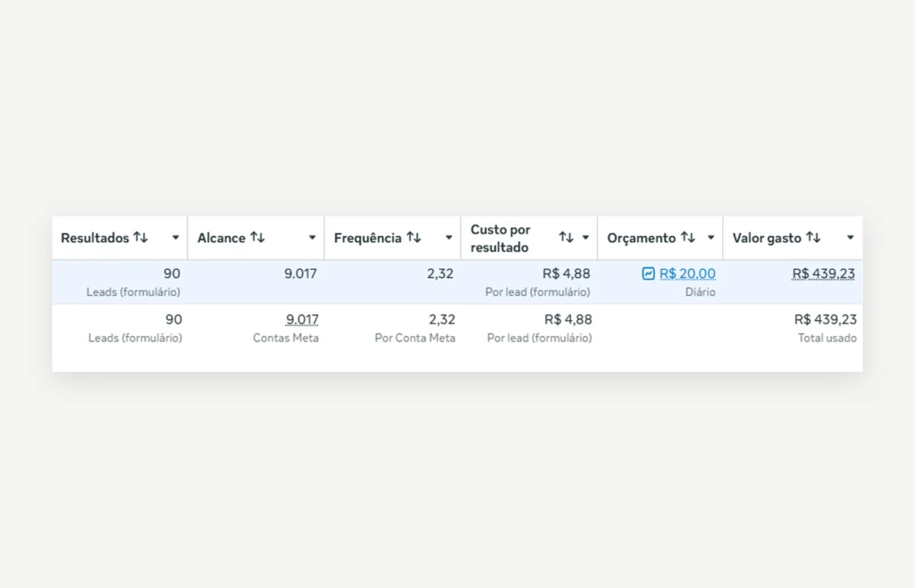This screenshot has width=915, height=588.
Task: Open Orçamento column dropdown menu
Action: [x=710, y=238]
